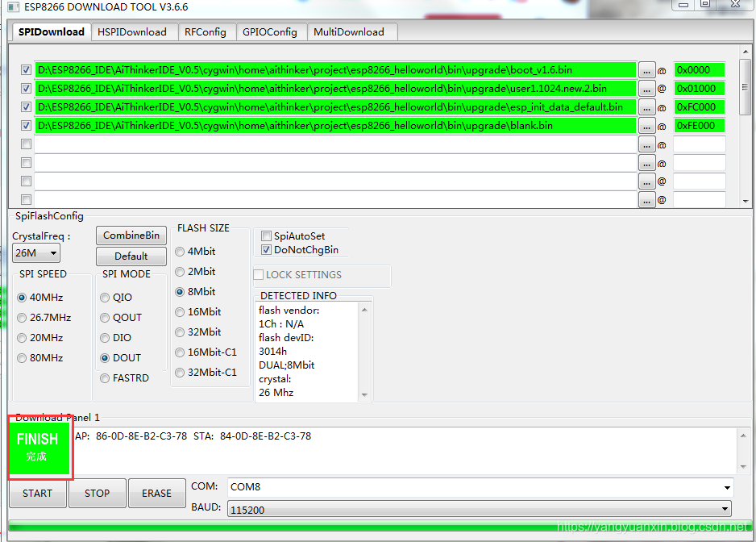Click the green FINISH status indicator

(40, 447)
